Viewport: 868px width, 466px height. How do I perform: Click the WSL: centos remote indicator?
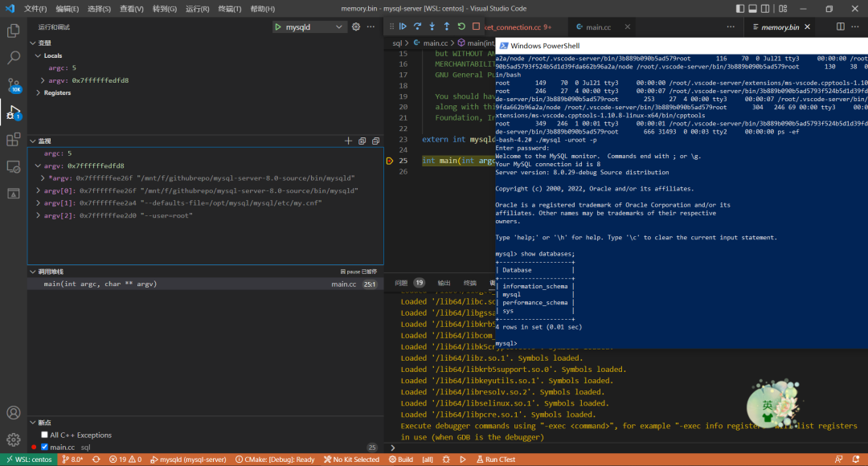tap(27, 460)
